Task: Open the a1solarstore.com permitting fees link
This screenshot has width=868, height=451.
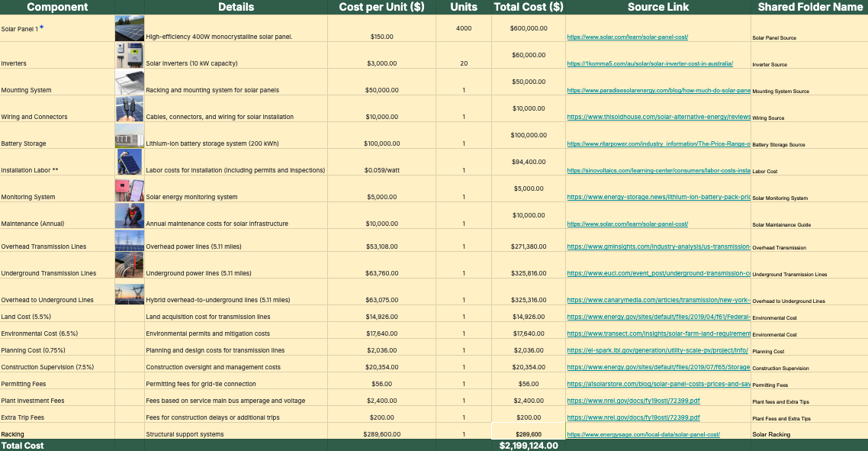Action: point(659,384)
